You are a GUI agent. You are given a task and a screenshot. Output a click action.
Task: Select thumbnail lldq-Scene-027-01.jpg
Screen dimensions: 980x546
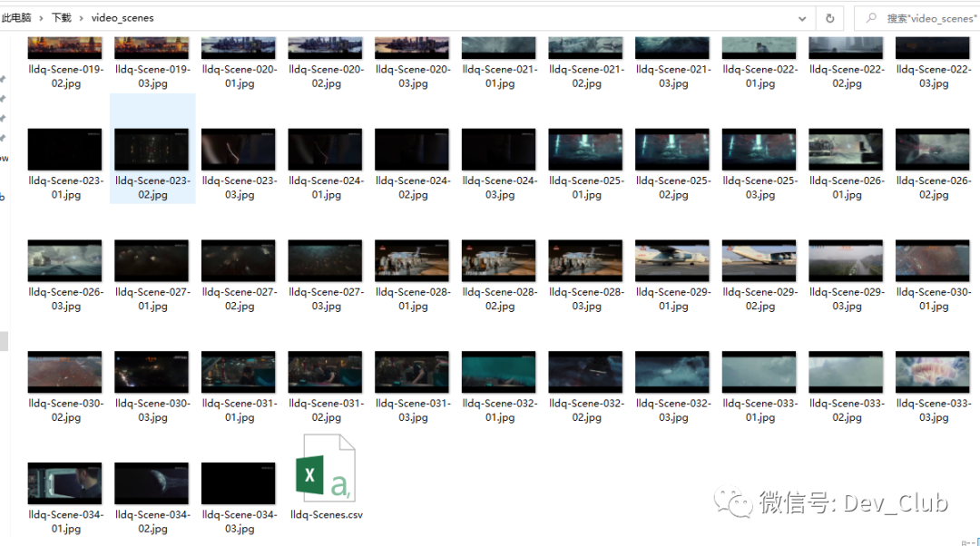pos(152,260)
